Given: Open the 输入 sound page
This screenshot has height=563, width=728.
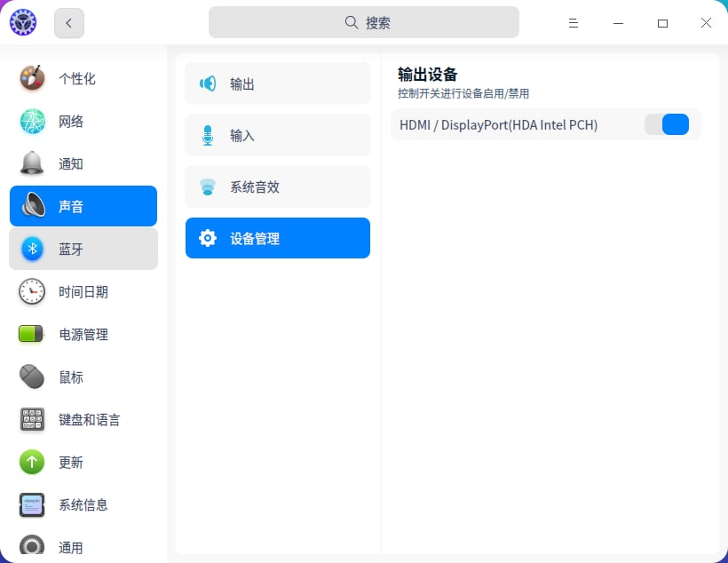Looking at the screenshot, I should click(x=278, y=135).
